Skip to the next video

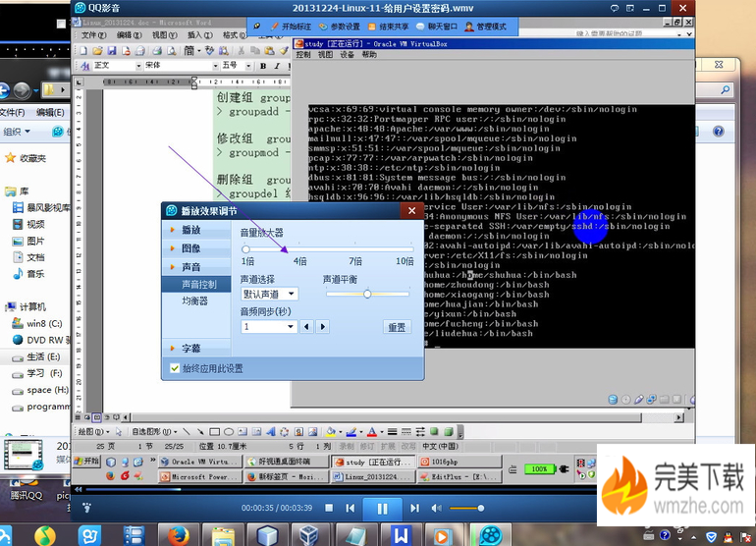[414, 508]
